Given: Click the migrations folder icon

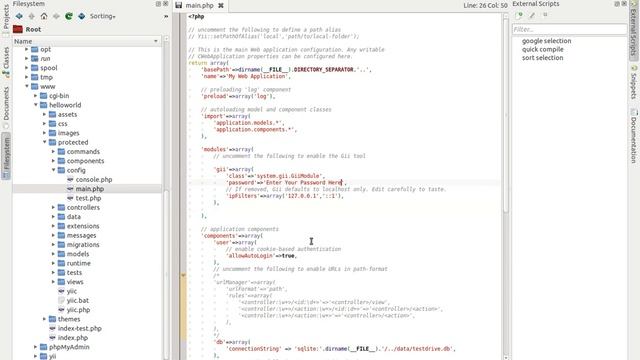Looking at the screenshot, I should pyautogui.click(x=61, y=244).
